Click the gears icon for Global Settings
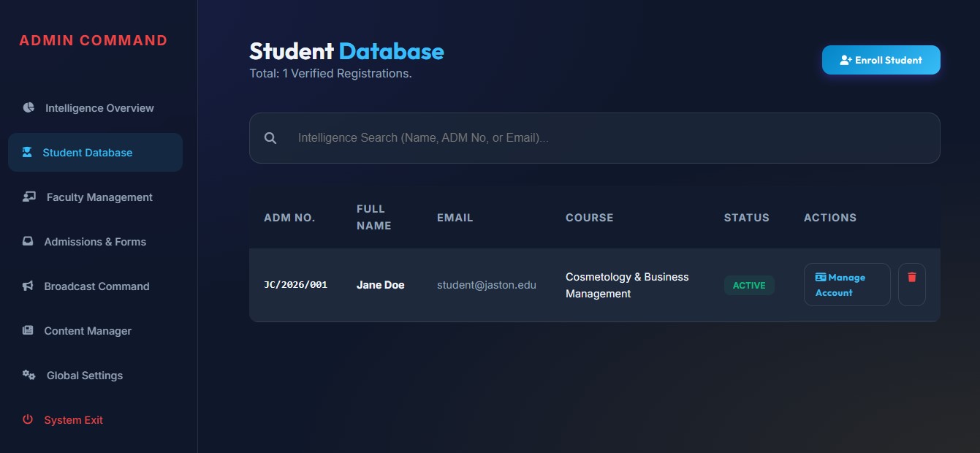The image size is (980, 453). [x=29, y=375]
